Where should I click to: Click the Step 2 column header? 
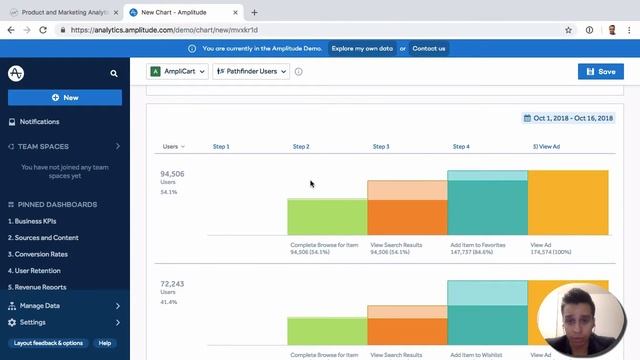pyautogui.click(x=301, y=147)
